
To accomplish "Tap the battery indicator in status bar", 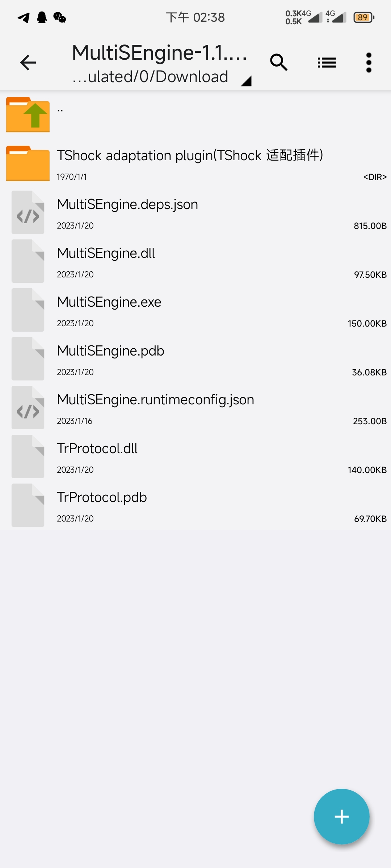I will point(363,17).
